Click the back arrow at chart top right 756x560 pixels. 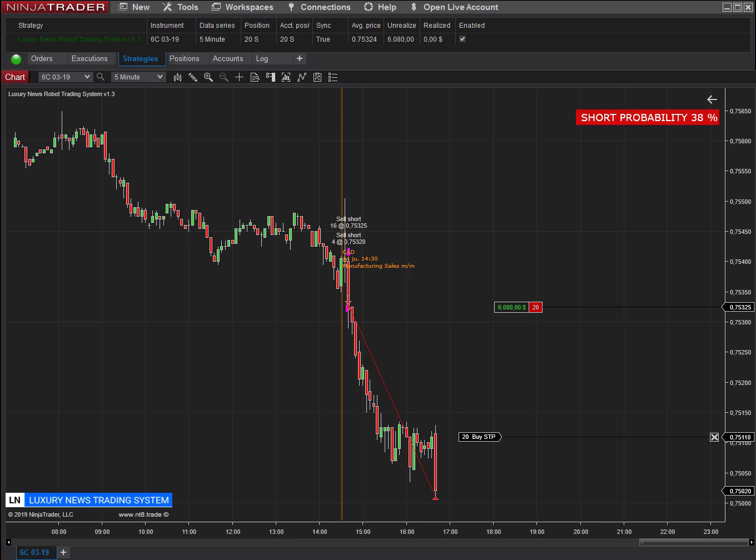pos(712,99)
